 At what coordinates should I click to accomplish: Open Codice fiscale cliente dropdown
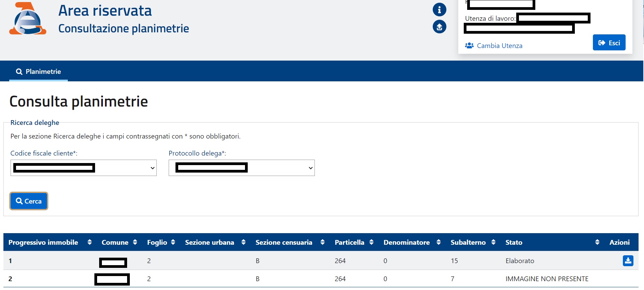tap(83, 168)
